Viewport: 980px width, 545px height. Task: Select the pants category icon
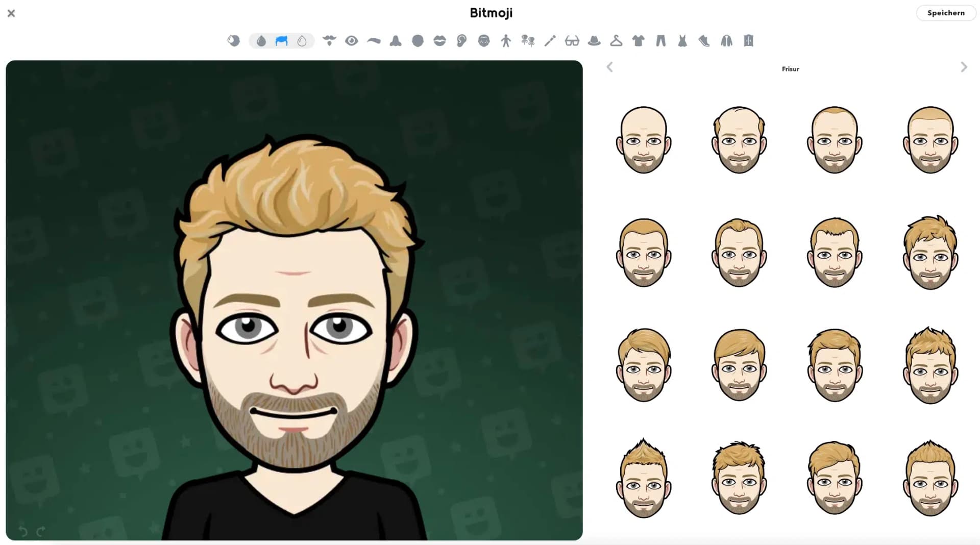[660, 41]
